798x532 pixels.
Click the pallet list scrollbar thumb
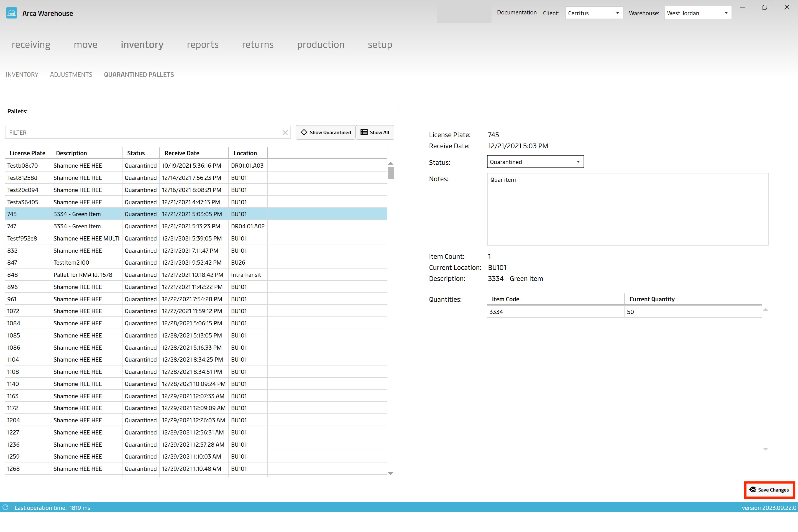pos(390,173)
